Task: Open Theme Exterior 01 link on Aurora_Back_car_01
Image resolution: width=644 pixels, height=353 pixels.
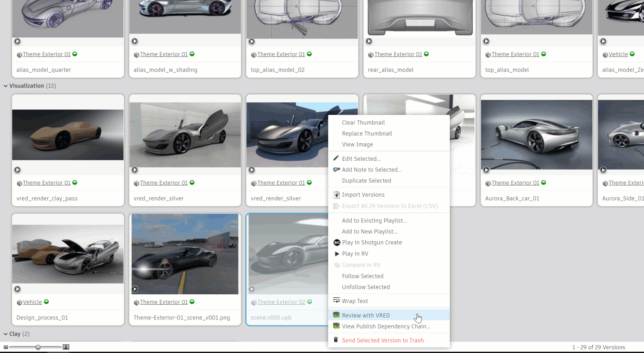Action: (515, 183)
